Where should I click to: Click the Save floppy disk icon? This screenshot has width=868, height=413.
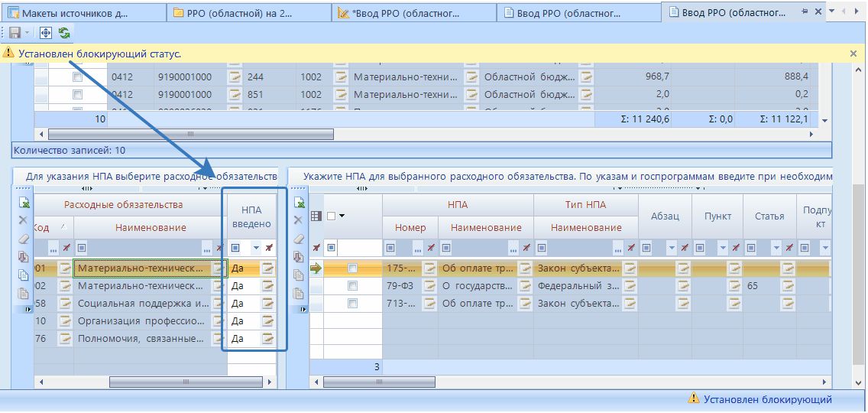(x=15, y=33)
